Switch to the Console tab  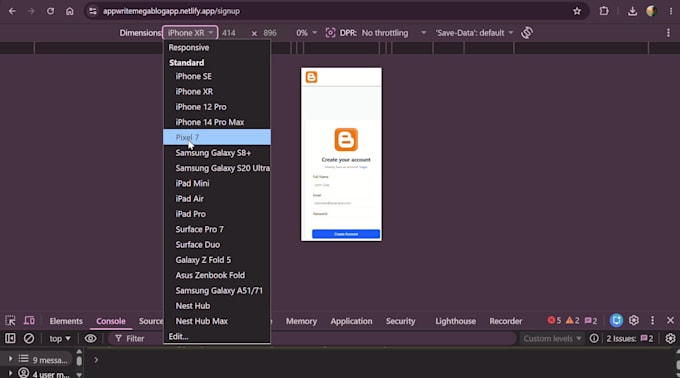click(x=111, y=321)
